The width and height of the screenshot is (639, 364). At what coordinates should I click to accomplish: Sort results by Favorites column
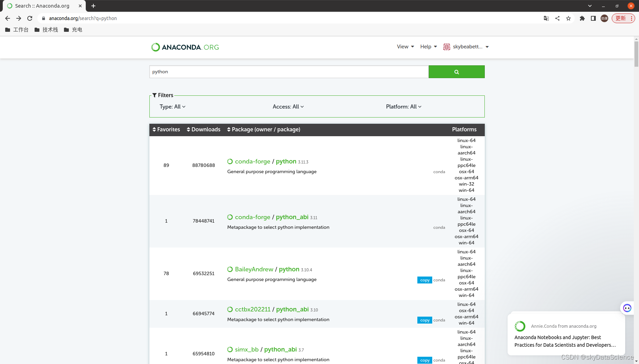coord(166,129)
